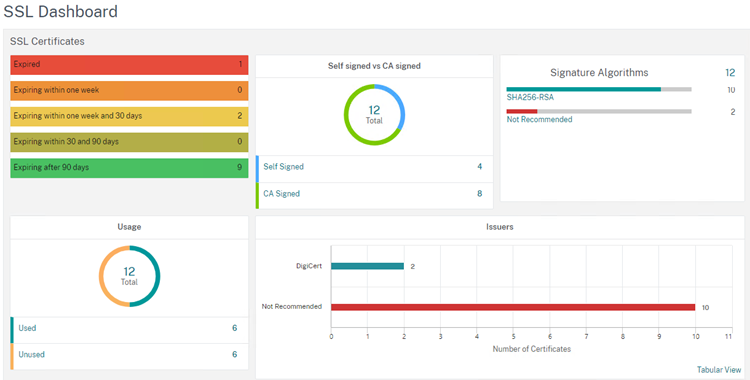Click Not Recommended link under Signature Algorithms
This screenshot has width=750, height=380.
click(x=539, y=119)
